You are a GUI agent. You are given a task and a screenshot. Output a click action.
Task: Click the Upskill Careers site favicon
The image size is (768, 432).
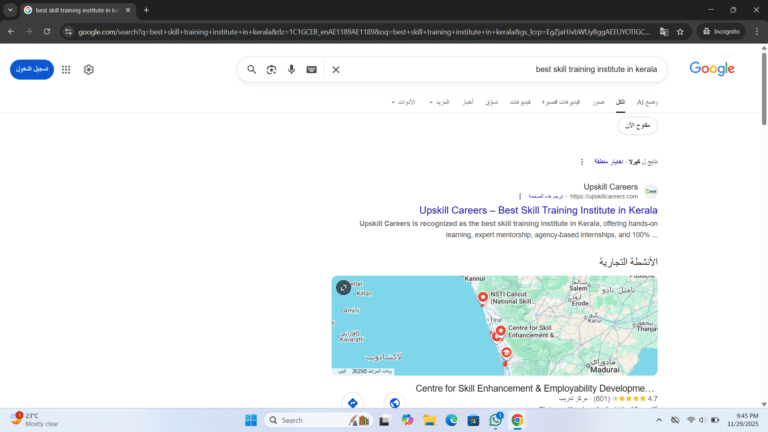[650, 192]
